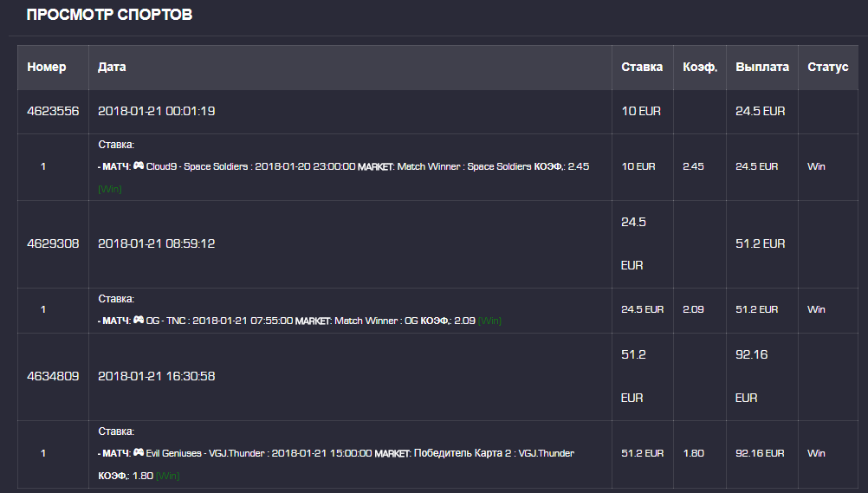Click the 92.16 EUR payout in Win row

(760, 452)
